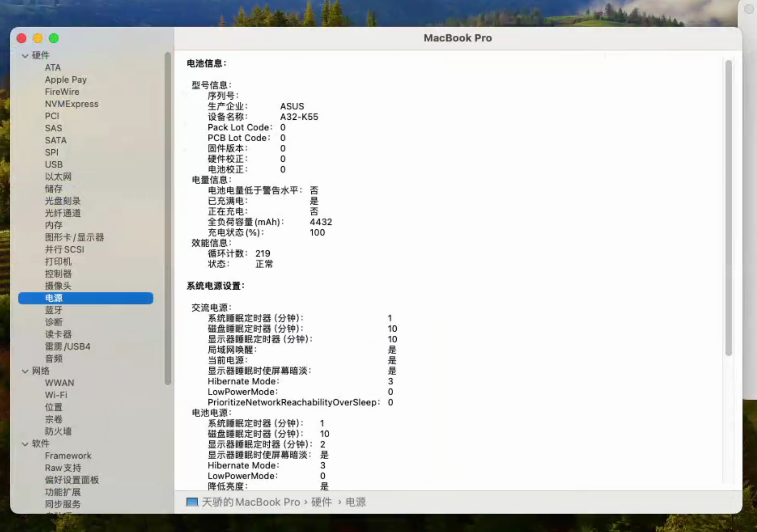Click the MacBook icon in the breadcrumb bar
The width and height of the screenshot is (757, 532).
192,502
